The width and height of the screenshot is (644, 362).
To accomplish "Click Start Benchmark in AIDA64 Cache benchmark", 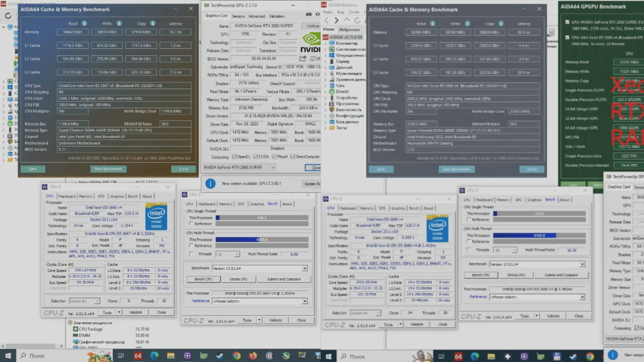I will pyautogui.click(x=108, y=169).
